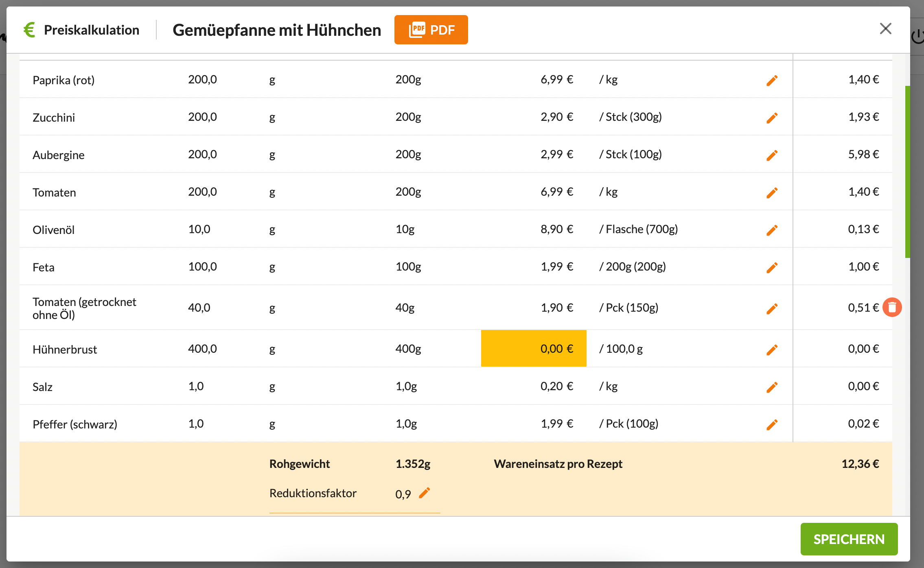Click the / 100,0 g unit text
The height and width of the screenshot is (568, 924).
click(621, 349)
